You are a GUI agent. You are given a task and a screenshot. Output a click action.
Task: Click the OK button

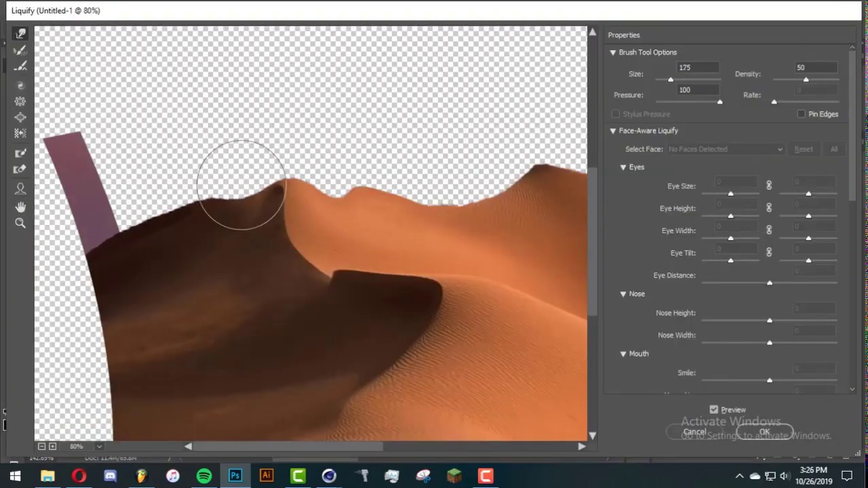tap(764, 432)
